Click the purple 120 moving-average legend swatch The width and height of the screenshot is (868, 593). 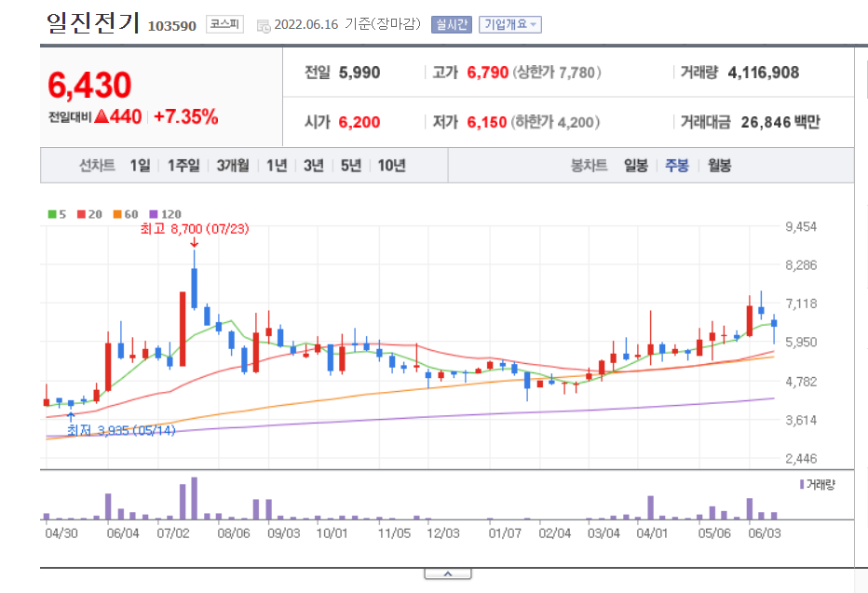pos(154,214)
